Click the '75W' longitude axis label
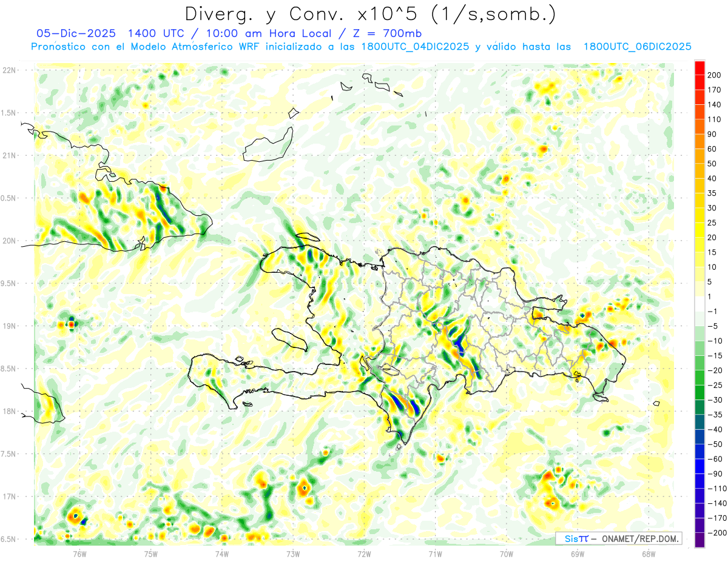Image resolution: width=728 pixels, height=562 pixels. click(x=150, y=554)
